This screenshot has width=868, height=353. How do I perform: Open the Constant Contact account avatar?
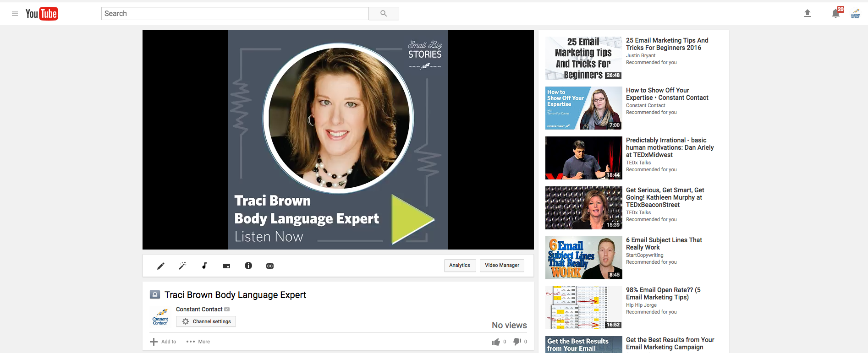click(x=855, y=14)
